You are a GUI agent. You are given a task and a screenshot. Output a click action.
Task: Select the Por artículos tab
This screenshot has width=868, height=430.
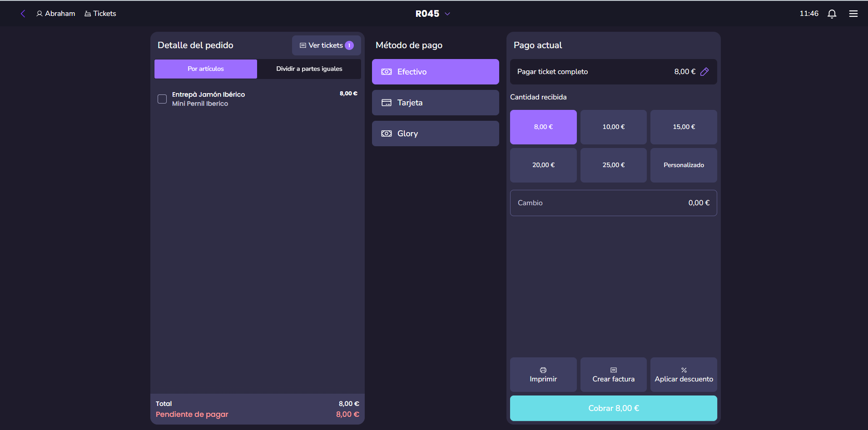coord(206,69)
